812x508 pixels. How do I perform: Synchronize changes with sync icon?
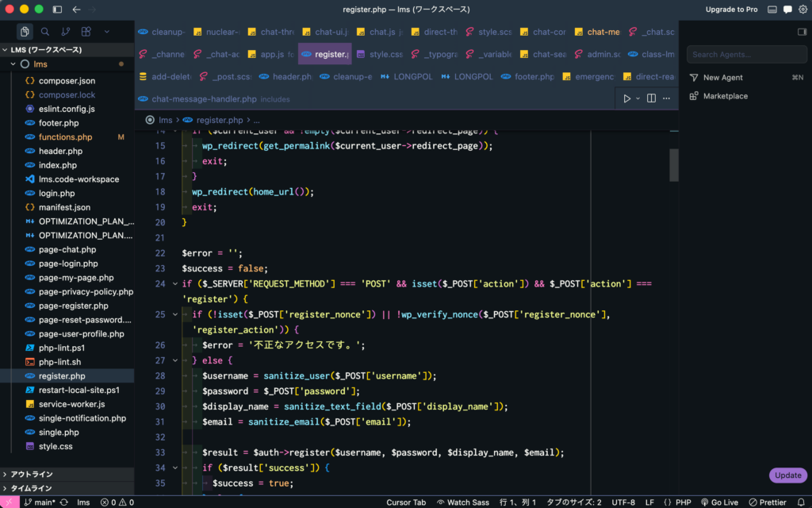64,502
